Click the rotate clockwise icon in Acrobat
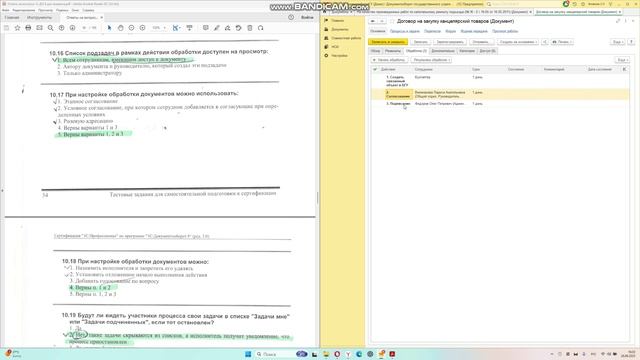 [260, 28]
